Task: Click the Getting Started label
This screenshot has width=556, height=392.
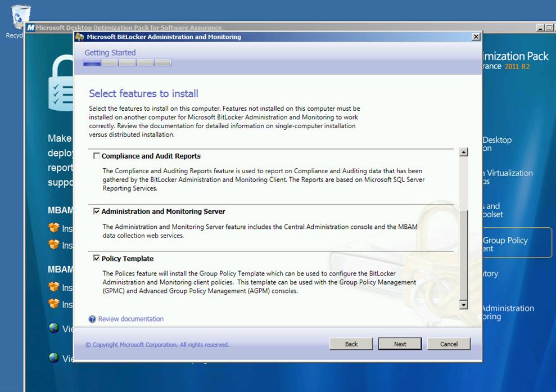Action: tap(110, 52)
